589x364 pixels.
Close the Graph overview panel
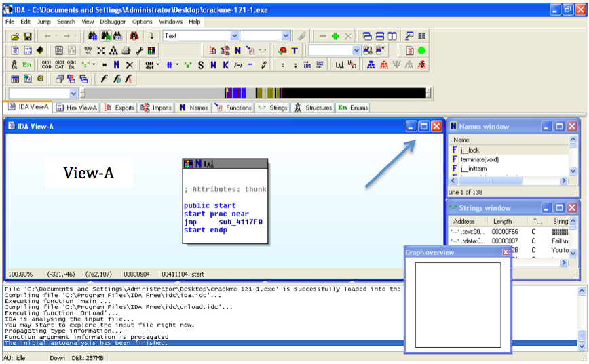tap(506, 252)
